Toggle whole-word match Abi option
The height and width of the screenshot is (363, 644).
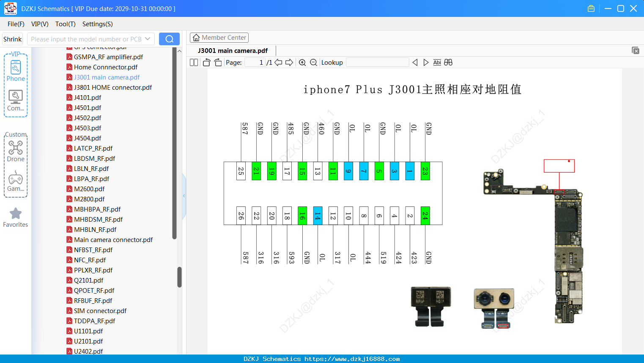(437, 63)
